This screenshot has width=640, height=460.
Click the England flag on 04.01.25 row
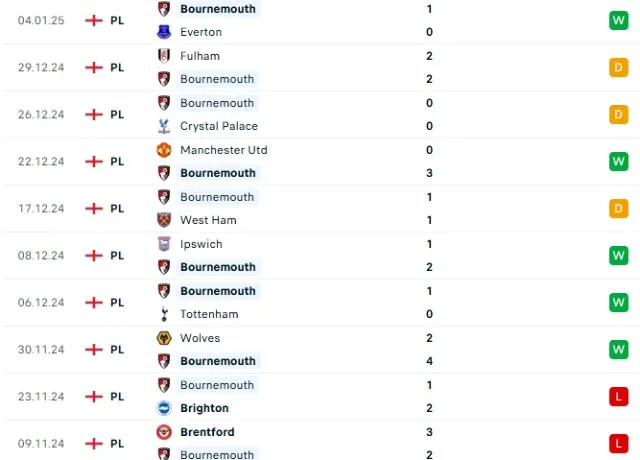click(x=95, y=20)
